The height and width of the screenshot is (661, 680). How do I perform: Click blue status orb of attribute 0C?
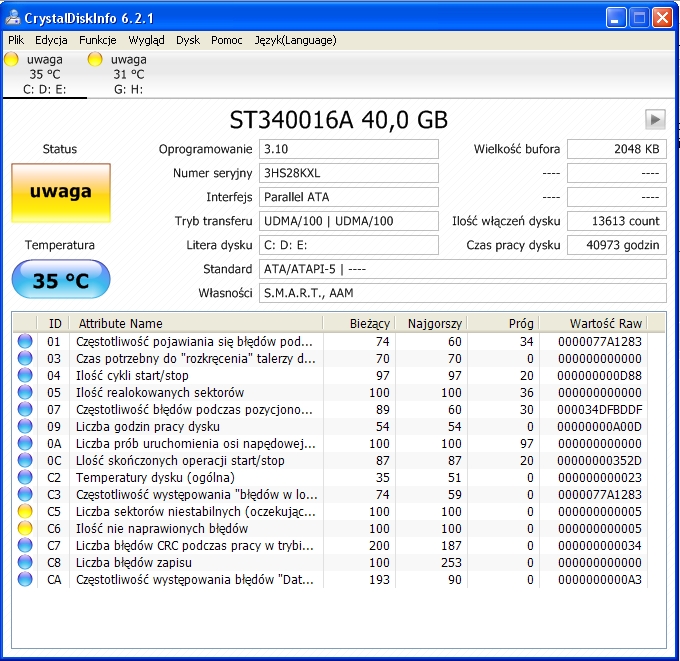(25, 460)
